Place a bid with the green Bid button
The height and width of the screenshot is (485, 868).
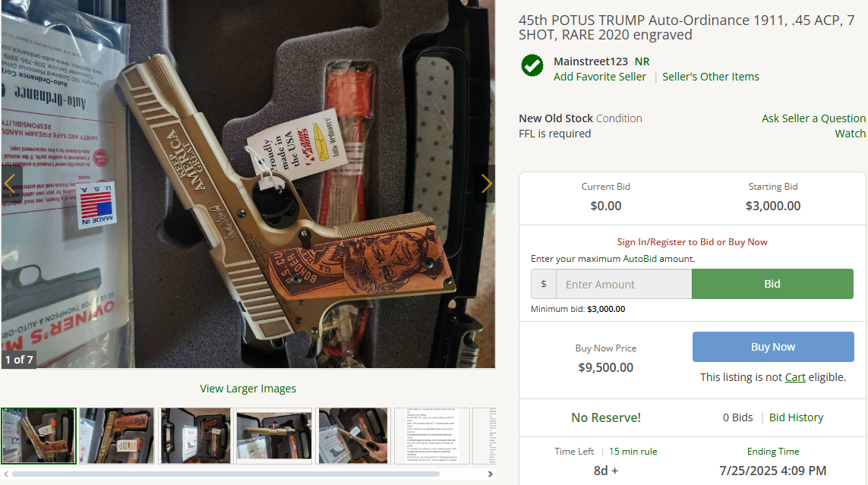772,285
